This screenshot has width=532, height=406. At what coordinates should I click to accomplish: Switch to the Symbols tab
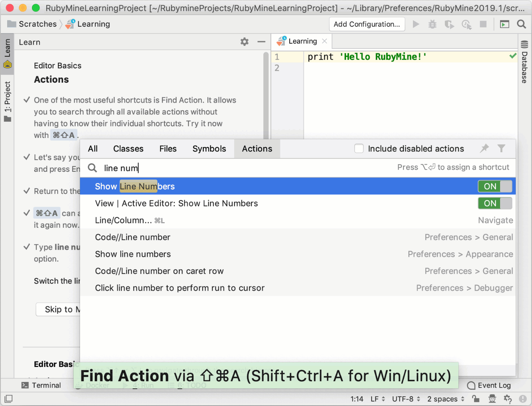(x=209, y=148)
